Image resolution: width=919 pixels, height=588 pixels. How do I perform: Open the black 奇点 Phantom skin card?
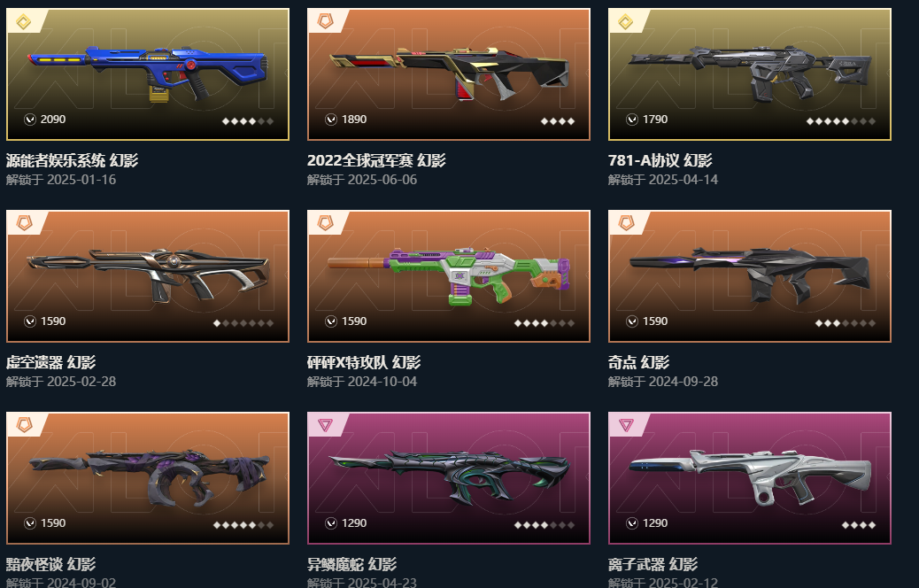pos(750,276)
